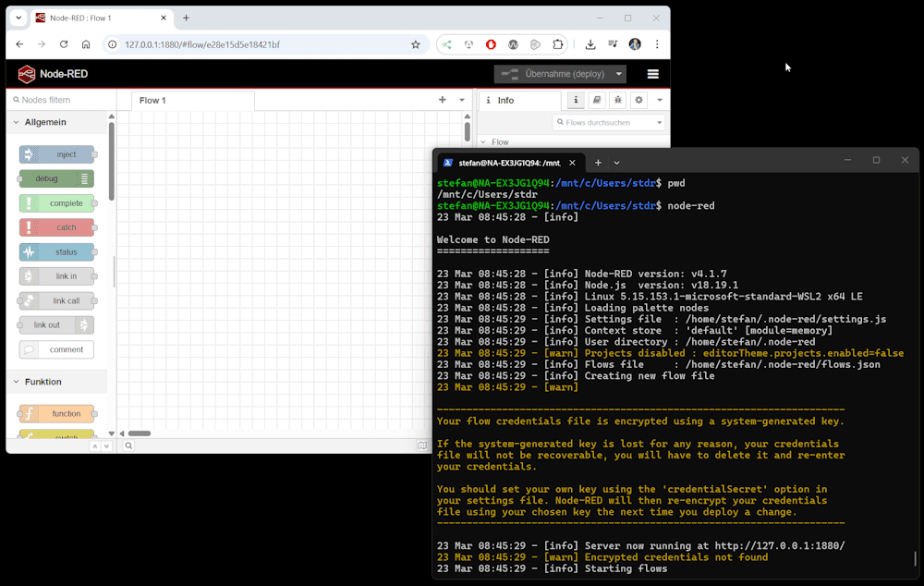Open the Node-RED hamburger menu
Viewport: 924px width, 586px height.
(x=652, y=74)
